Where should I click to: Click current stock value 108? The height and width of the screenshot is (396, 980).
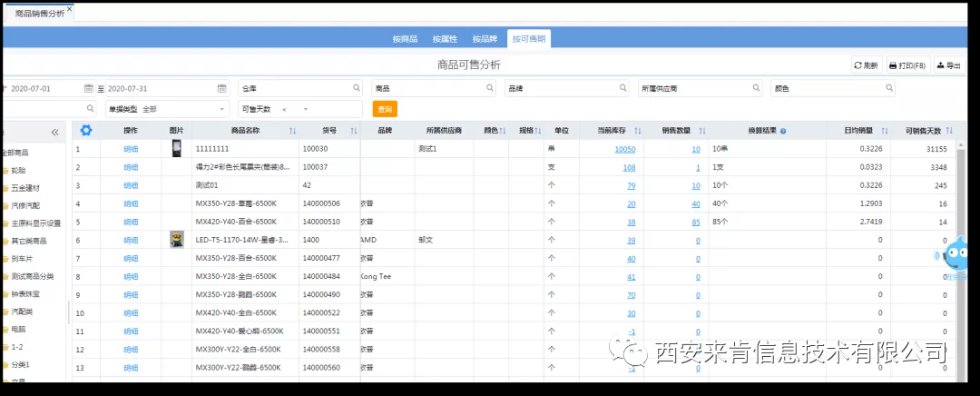[629, 168]
